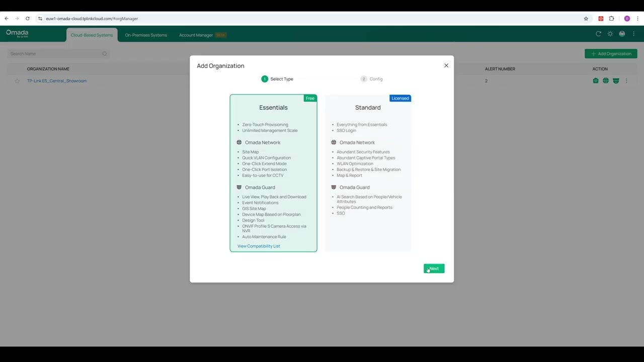Image resolution: width=644 pixels, height=362 pixels.
Task: Click the Licensed badge on Standard
Action: pyautogui.click(x=400, y=98)
